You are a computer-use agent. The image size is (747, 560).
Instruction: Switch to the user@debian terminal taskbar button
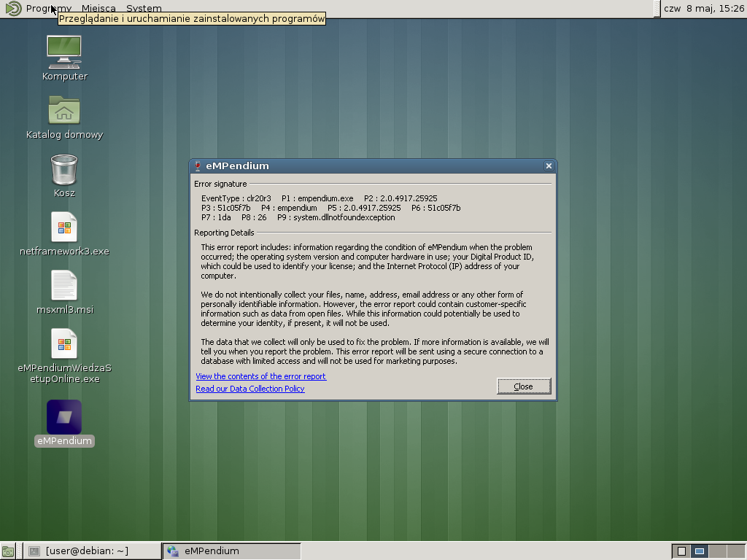click(93, 551)
